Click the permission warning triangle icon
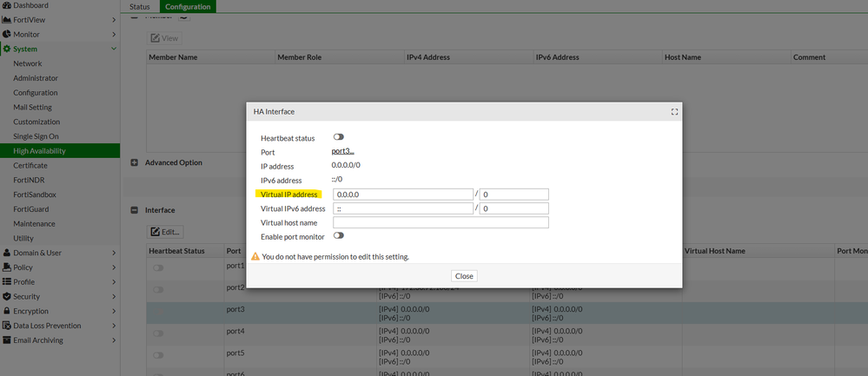868x376 pixels. tap(255, 256)
